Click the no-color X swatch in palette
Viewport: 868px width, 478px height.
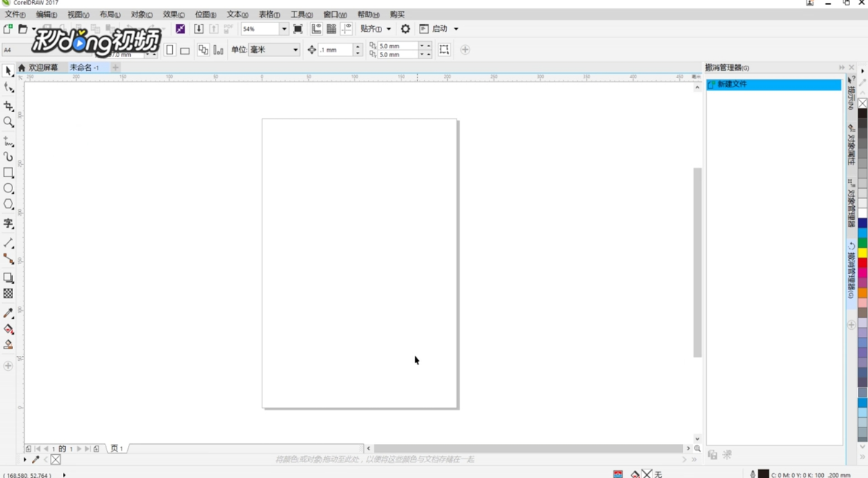862,103
